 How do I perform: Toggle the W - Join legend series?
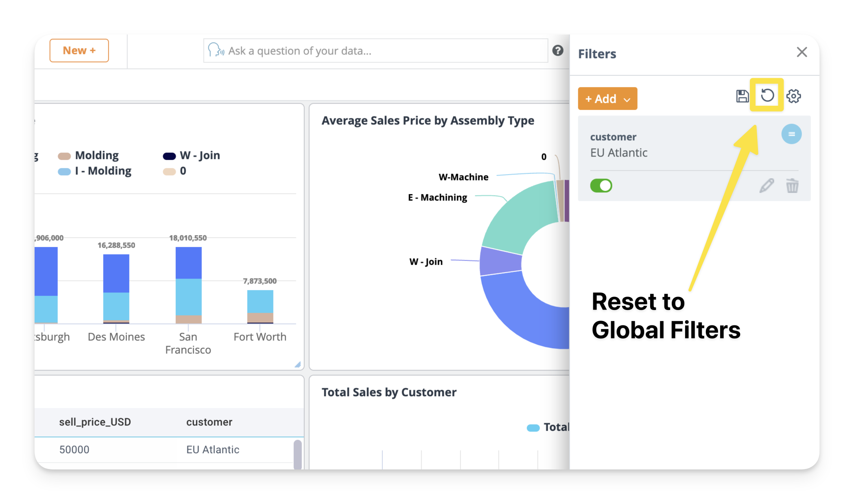tap(199, 155)
